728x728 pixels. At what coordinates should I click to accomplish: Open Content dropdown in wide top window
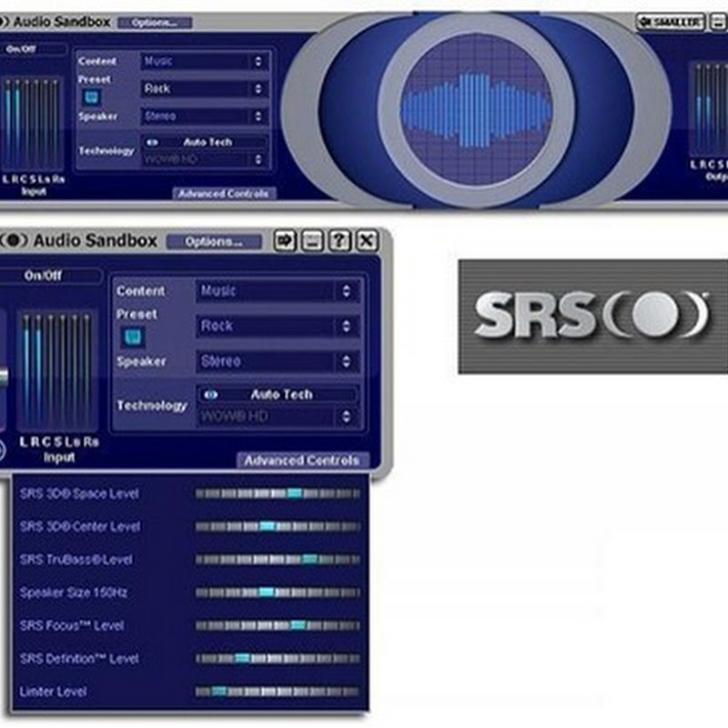tap(204, 61)
